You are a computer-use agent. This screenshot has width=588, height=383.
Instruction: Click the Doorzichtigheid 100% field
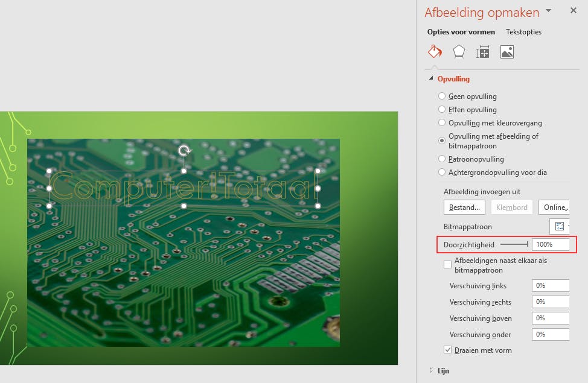[x=551, y=244]
